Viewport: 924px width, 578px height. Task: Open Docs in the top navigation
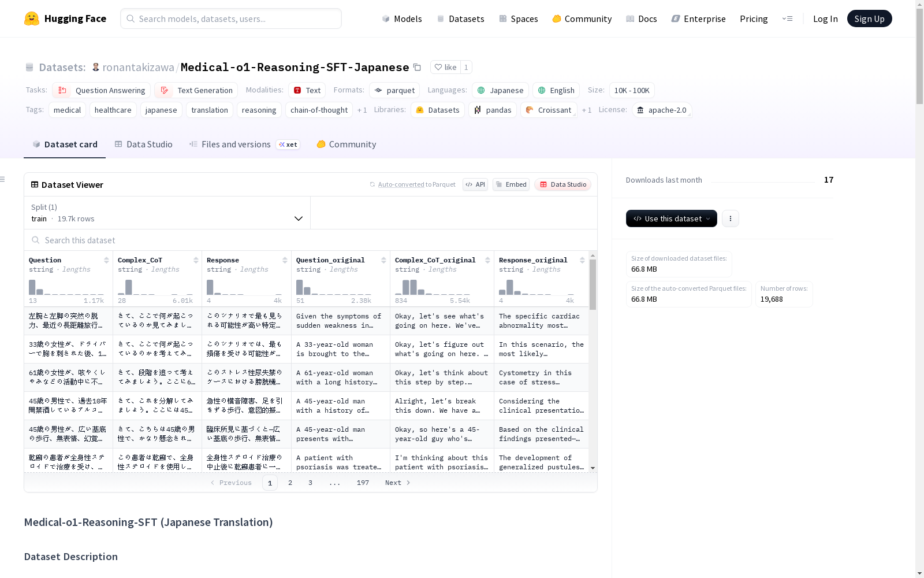pos(642,18)
